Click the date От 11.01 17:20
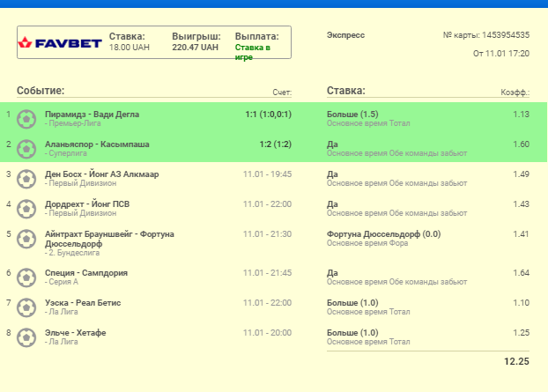The width and height of the screenshot is (548, 392). (501, 54)
